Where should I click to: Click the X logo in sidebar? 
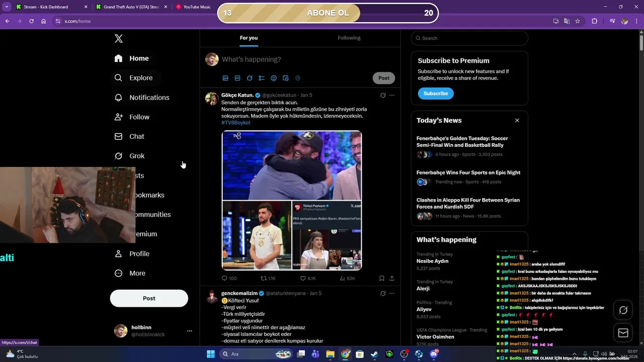[x=118, y=39]
